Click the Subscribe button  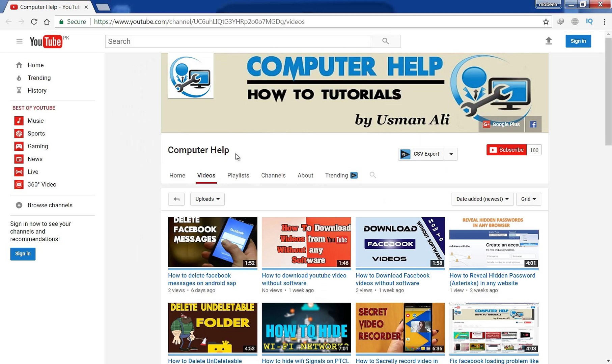tap(506, 150)
